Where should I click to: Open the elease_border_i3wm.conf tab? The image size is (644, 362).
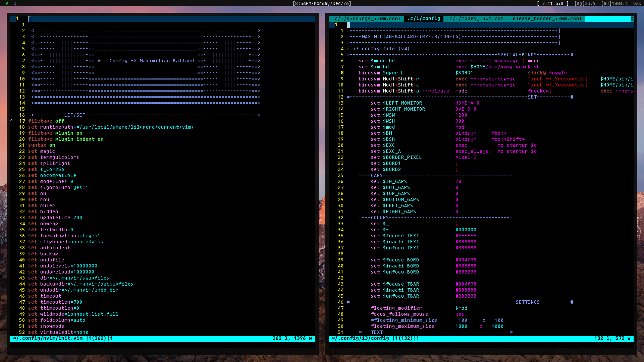click(x=547, y=19)
